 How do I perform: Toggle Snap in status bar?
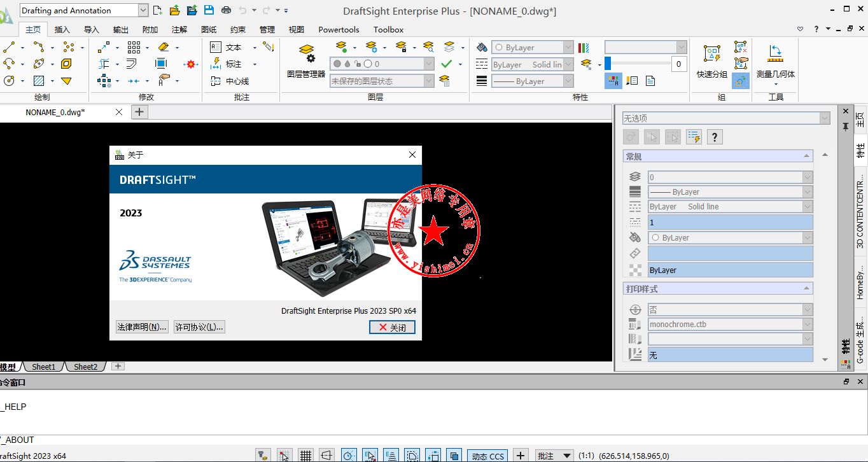tap(284, 456)
